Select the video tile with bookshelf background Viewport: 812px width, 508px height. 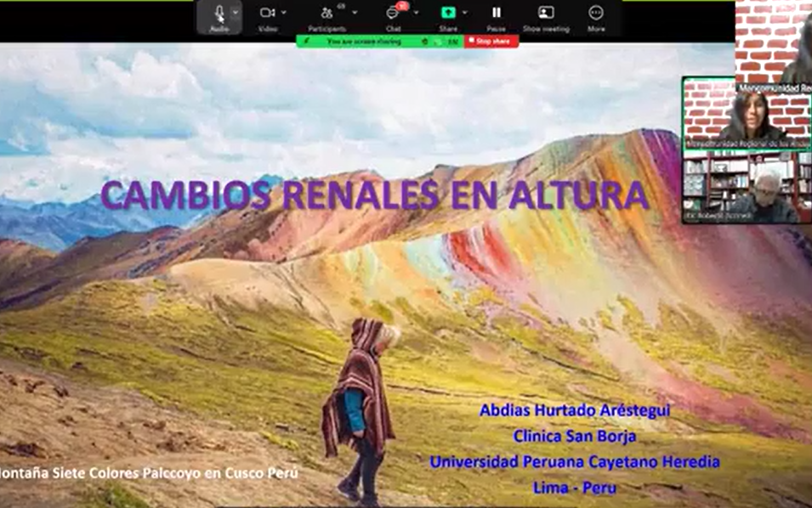click(x=747, y=187)
